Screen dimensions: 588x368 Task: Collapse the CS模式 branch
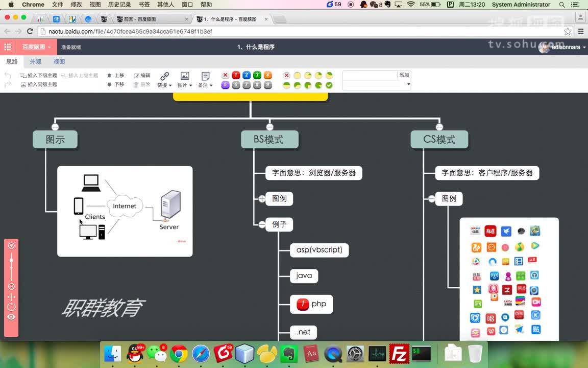[439, 126]
